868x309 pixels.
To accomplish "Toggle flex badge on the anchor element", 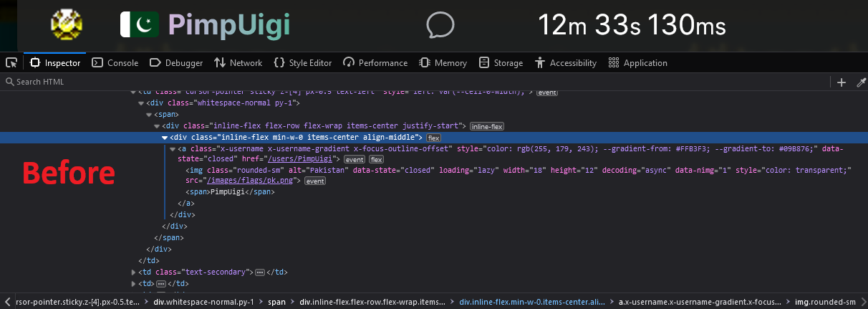I will point(377,159).
